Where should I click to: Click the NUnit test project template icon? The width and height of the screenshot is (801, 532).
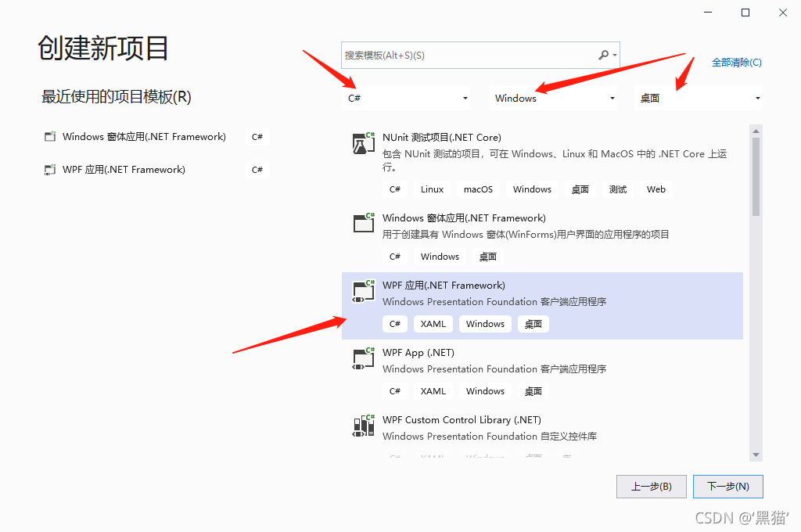click(364, 144)
